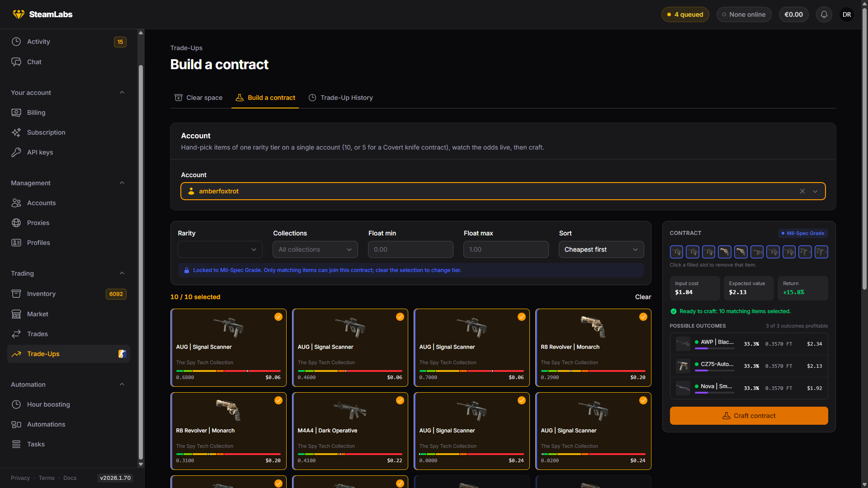Open Trades page
868x488 pixels.
pos(69,334)
